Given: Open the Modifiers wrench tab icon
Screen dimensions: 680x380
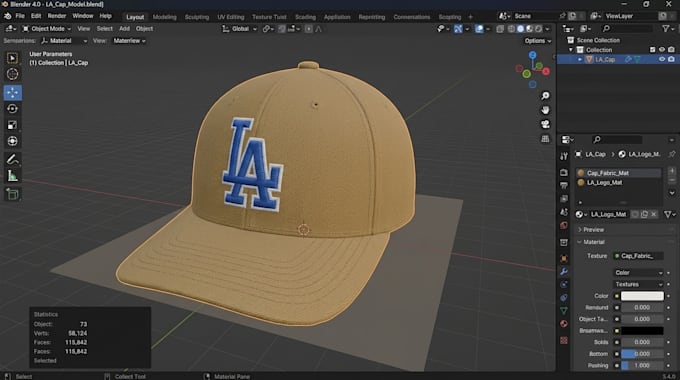Looking at the screenshot, I should pos(564,272).
